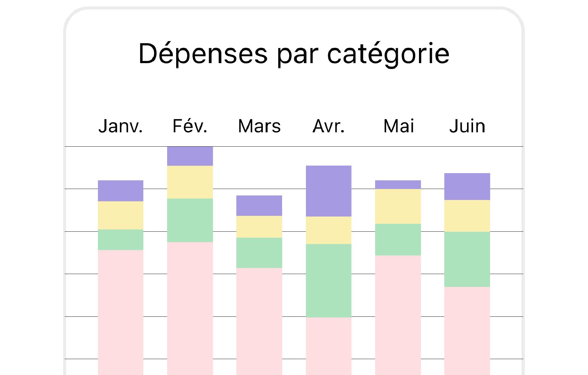
Task: Click the "Juin" month label
Action: 467,126
